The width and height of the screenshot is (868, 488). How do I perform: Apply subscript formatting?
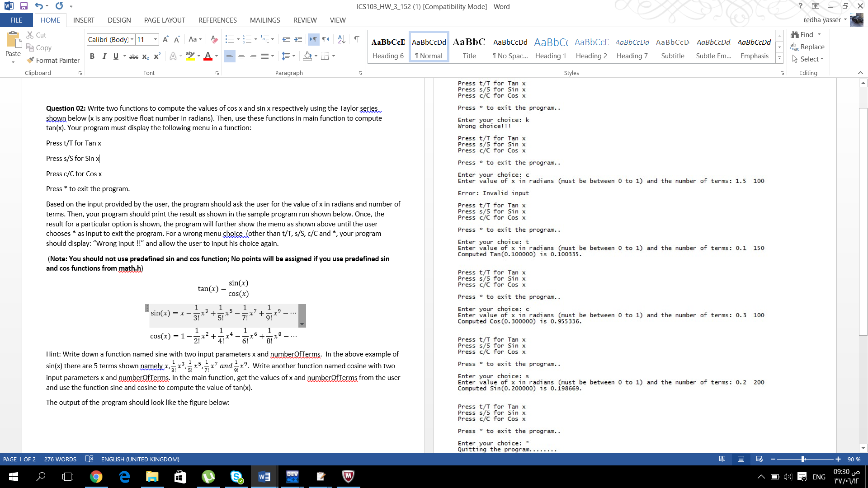(x=145, y=56)
